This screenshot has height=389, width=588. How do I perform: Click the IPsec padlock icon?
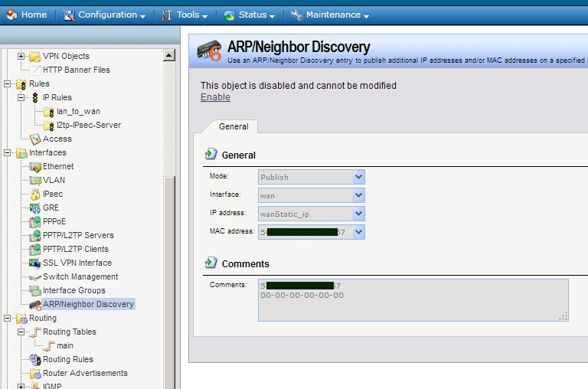click(35, 194)
